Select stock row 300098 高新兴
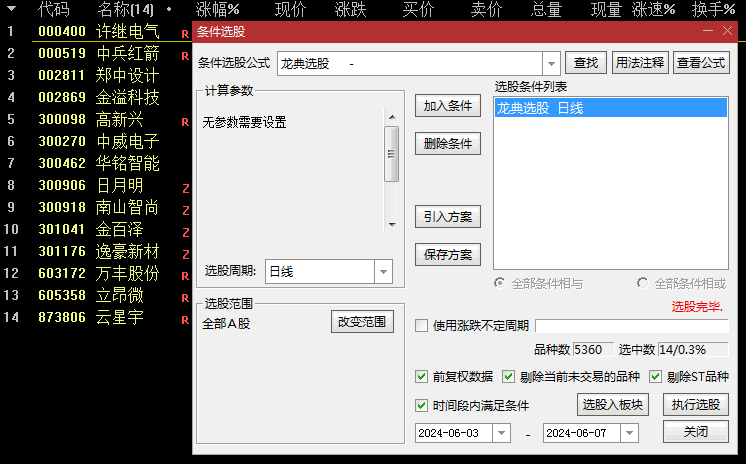The width and height of the screenshot is (746, 464). 96,119
